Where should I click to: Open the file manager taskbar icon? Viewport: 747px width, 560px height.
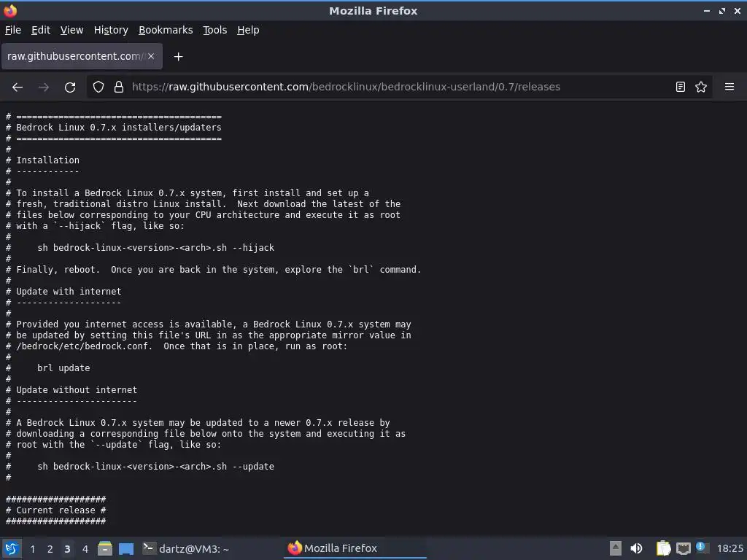[105, 548]
